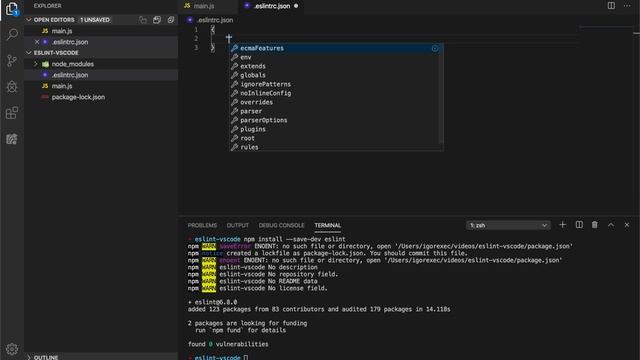Close the bottom panel
640x360 pixels.
(x=627, y=225)
